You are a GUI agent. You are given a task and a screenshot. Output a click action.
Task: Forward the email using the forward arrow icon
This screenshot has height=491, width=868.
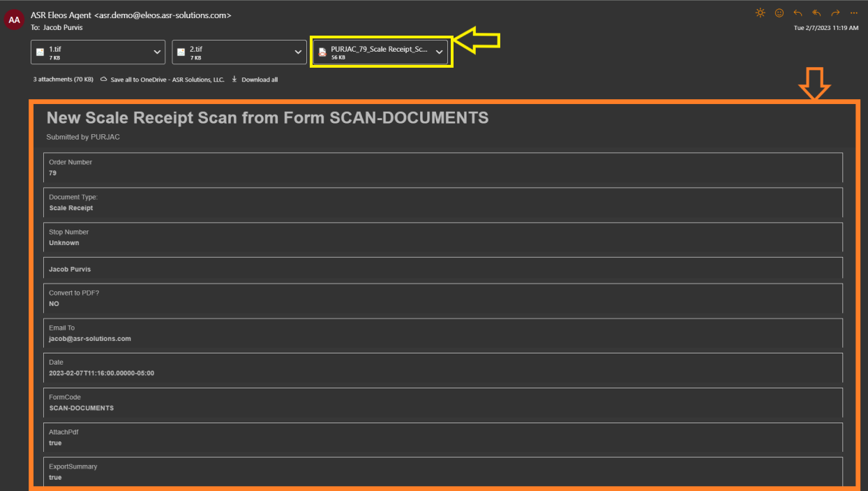(835, 13)
